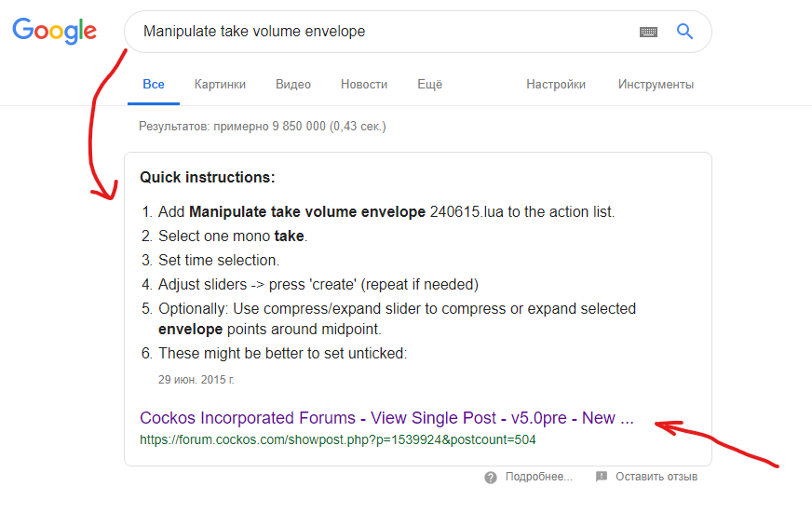Show the Инструменты search tools
812x513 pixels.
656,85
